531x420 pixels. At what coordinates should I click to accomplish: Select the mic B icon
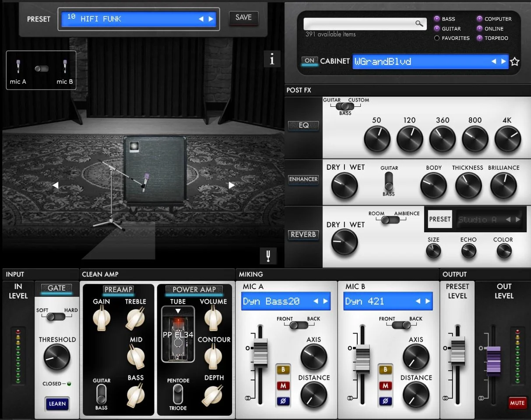click(65, 66)
